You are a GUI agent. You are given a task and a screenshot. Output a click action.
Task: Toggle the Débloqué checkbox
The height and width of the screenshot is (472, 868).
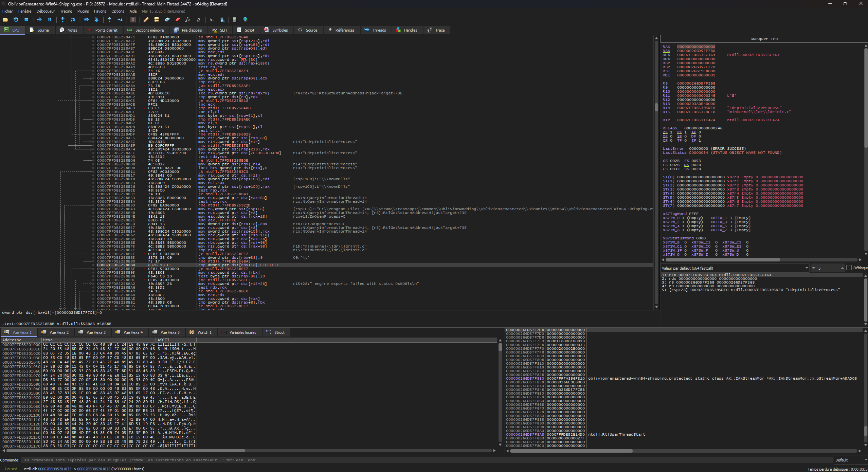tap(849, 268)
